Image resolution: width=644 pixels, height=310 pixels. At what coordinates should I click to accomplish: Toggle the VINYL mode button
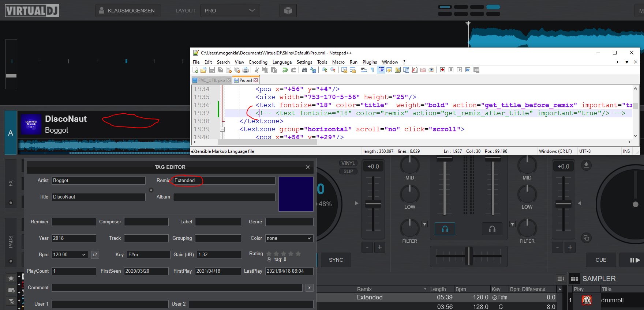[x=348, y=163]
